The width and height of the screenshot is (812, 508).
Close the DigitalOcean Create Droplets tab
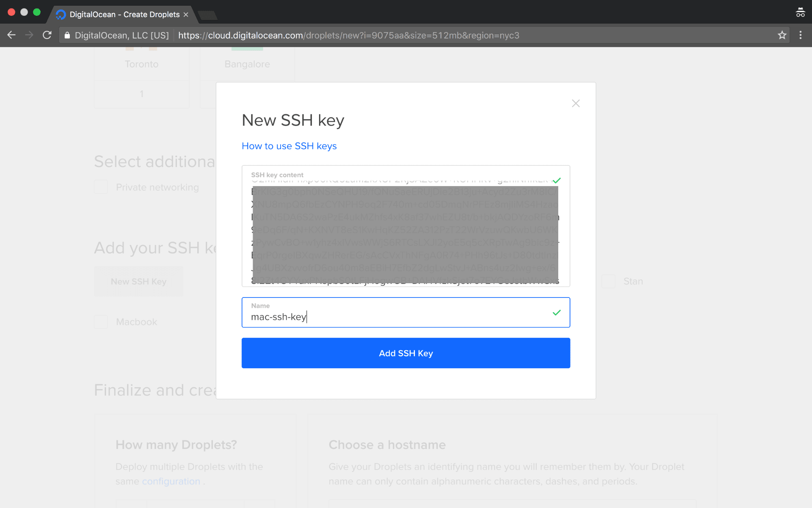point(186,15)
